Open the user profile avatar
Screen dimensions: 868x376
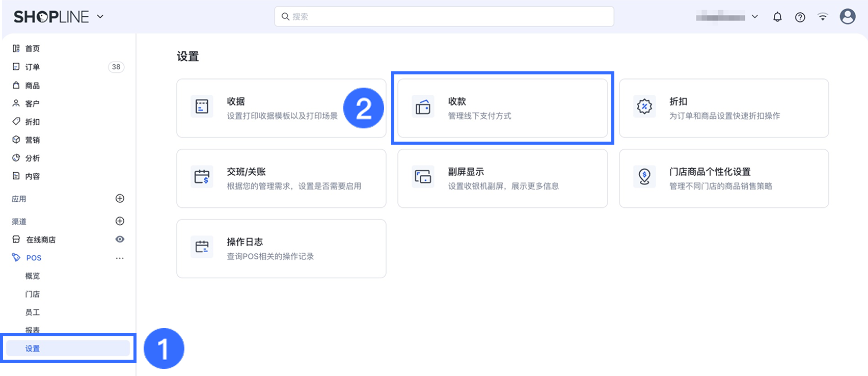[848, 17]
